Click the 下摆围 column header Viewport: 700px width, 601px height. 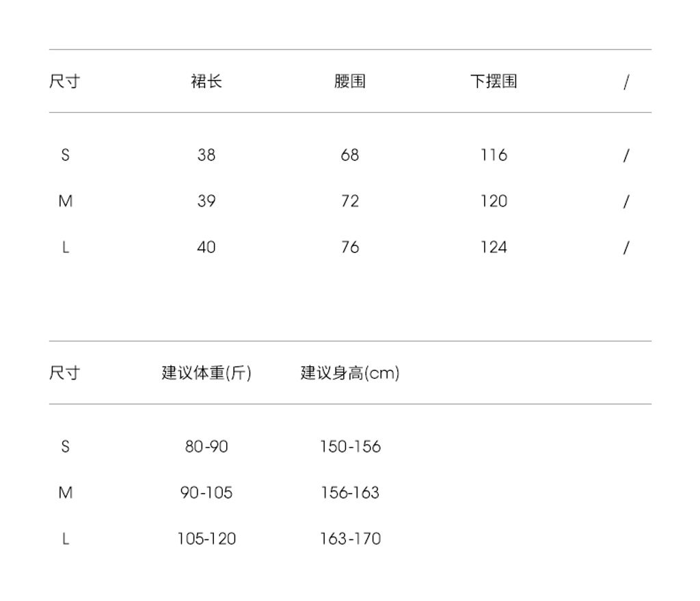tap(494, 81)
